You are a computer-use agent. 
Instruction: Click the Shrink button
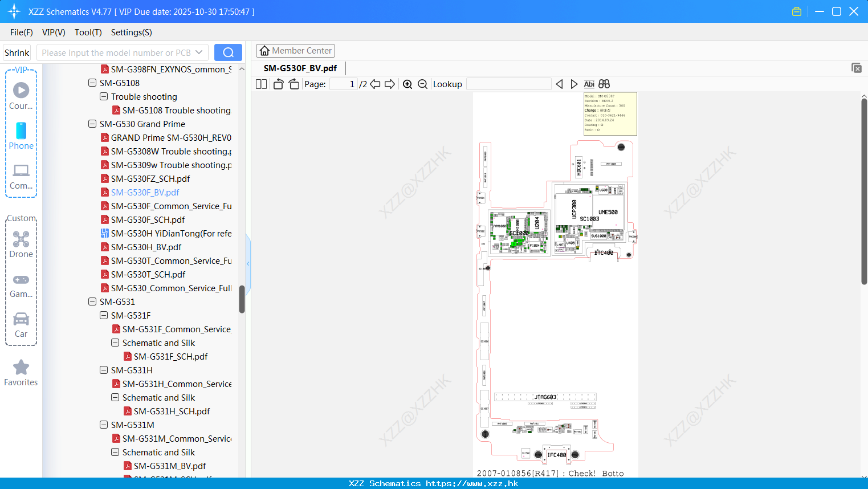click(x=17, y=52)
